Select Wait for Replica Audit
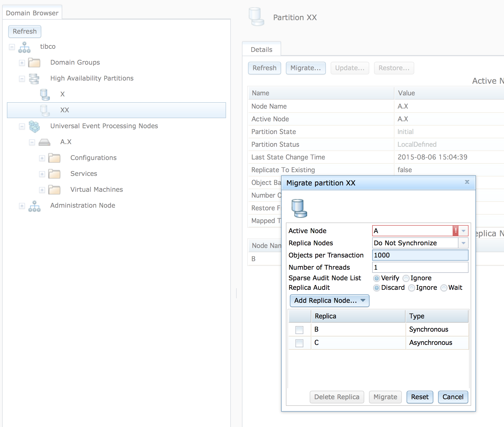Viewport: 504px width, 427px height. click(444, 288)
